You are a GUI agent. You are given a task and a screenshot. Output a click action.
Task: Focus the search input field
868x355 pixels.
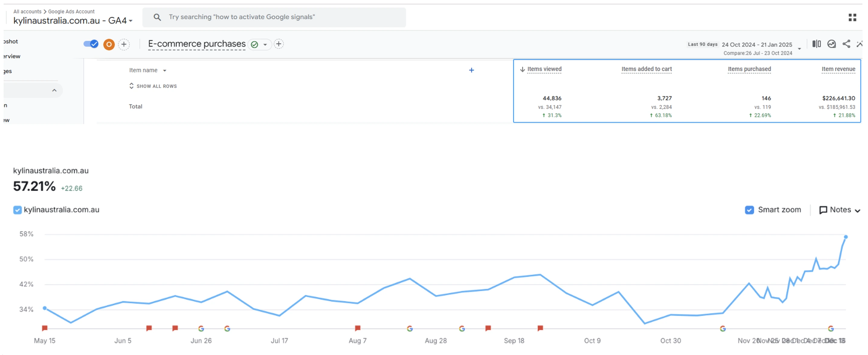[x=274, y=17]
